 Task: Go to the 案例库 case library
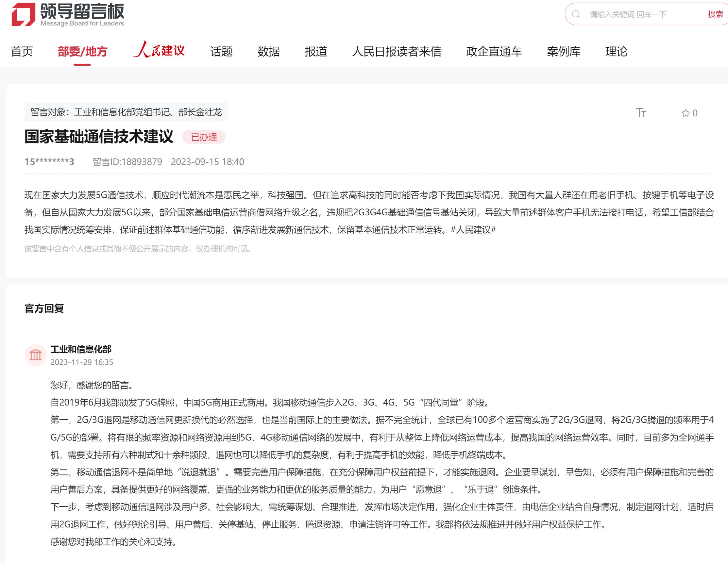(x=564, y=52)
